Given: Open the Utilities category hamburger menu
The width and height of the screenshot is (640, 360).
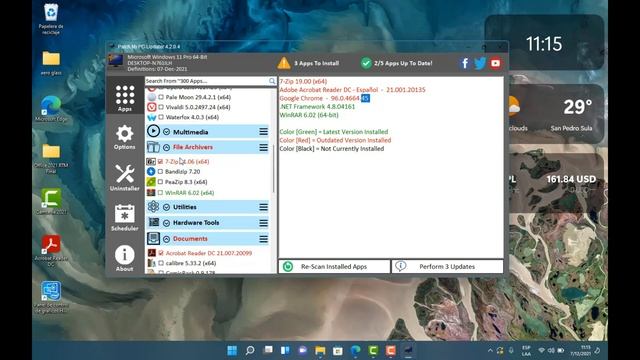Looking at the screenshot, I should (264, 207).
